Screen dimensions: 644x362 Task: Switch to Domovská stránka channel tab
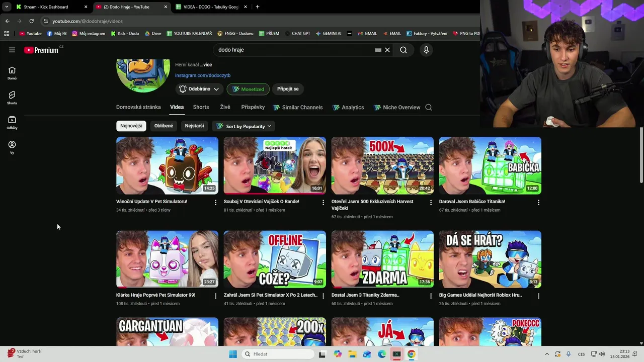[138, 107]
